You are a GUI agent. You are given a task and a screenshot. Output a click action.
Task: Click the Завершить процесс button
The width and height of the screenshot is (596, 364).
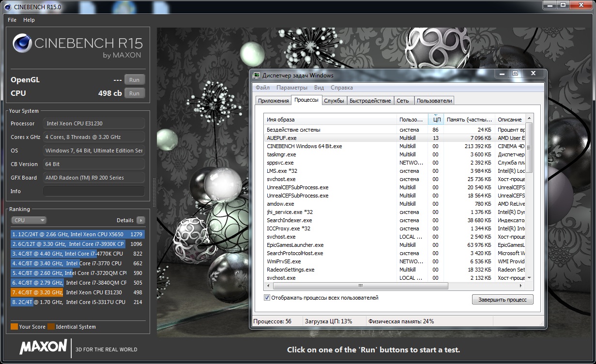(x=503, y=300)
